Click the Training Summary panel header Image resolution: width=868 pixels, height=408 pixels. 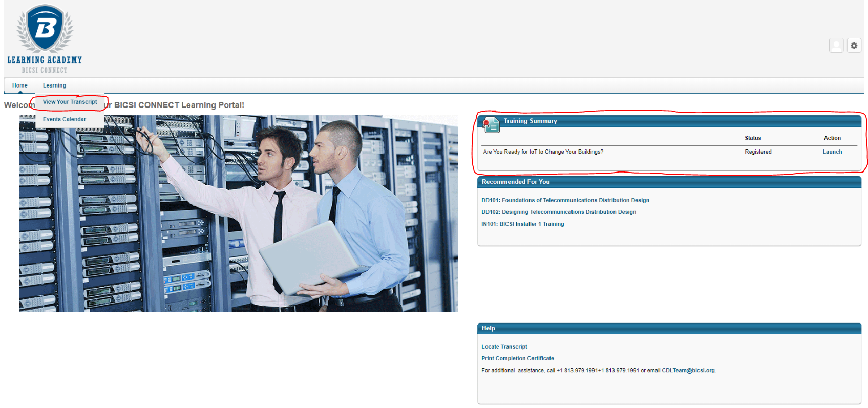(x=669, y=121)
